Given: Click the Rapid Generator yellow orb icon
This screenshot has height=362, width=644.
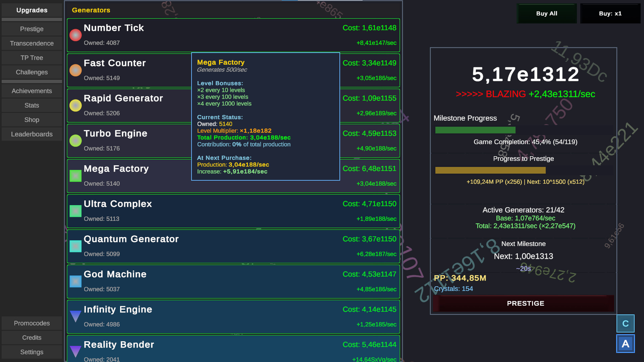Looking at the screenshot, I should point(75,105).
